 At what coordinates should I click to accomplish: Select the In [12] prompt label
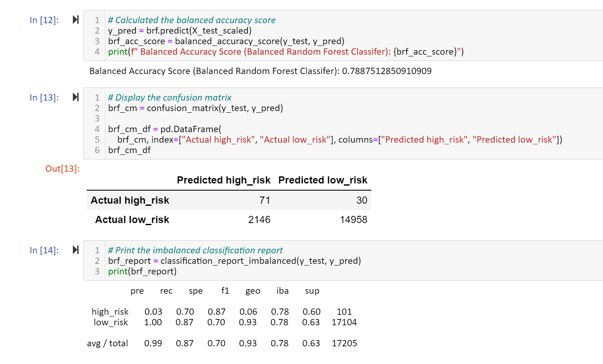43,20
